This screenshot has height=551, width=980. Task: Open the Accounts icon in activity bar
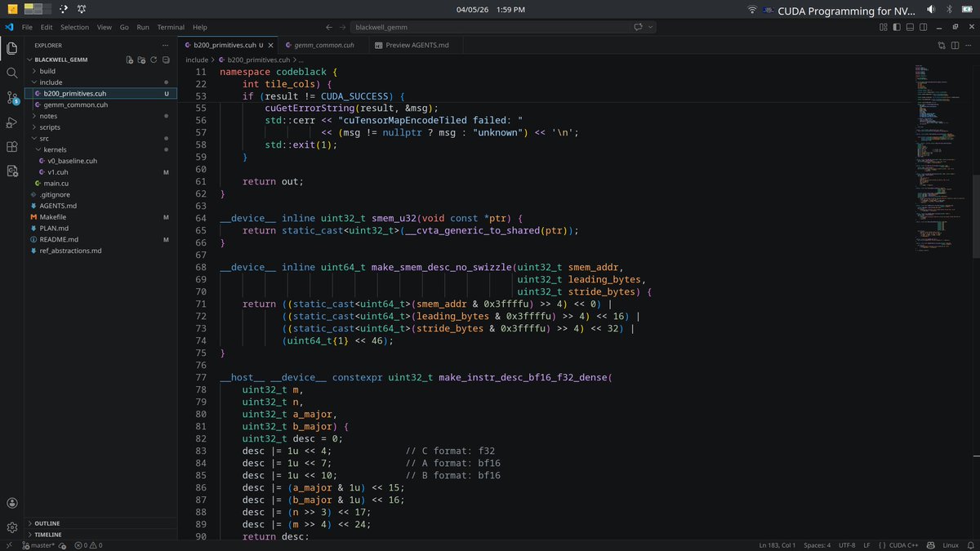pos(11,504)
